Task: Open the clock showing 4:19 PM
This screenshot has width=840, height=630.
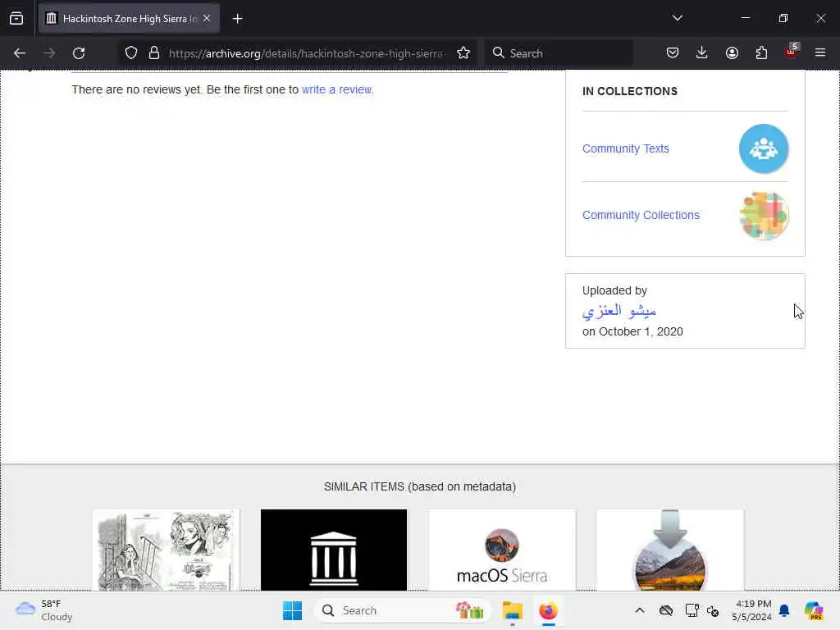Action: tap(752, 610)
